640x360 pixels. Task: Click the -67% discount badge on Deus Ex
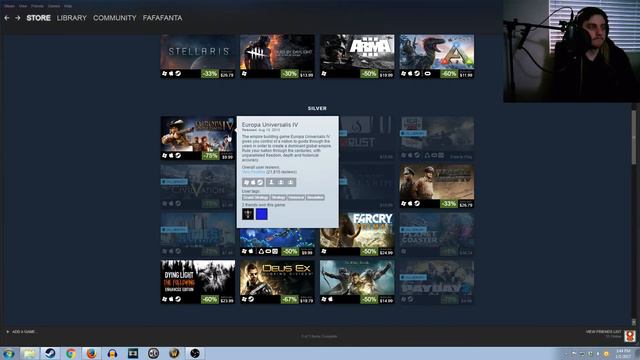click(289, 300)
